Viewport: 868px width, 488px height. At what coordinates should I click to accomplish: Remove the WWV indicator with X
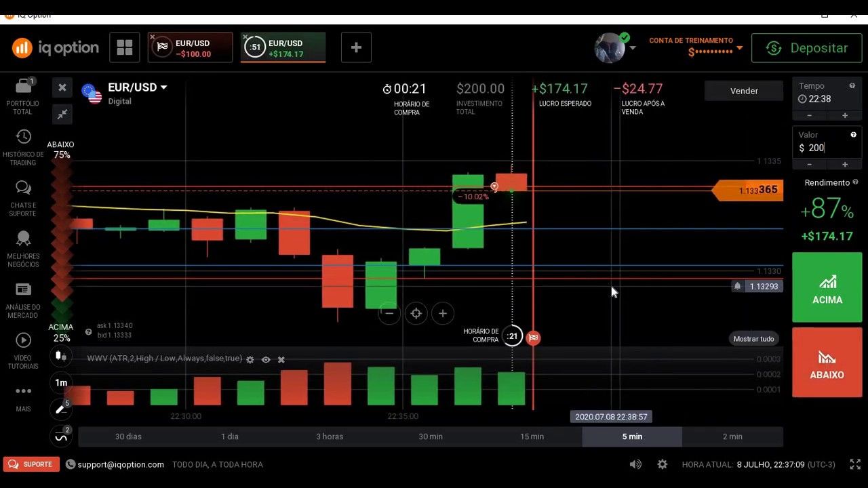click(x=281, y=360)
